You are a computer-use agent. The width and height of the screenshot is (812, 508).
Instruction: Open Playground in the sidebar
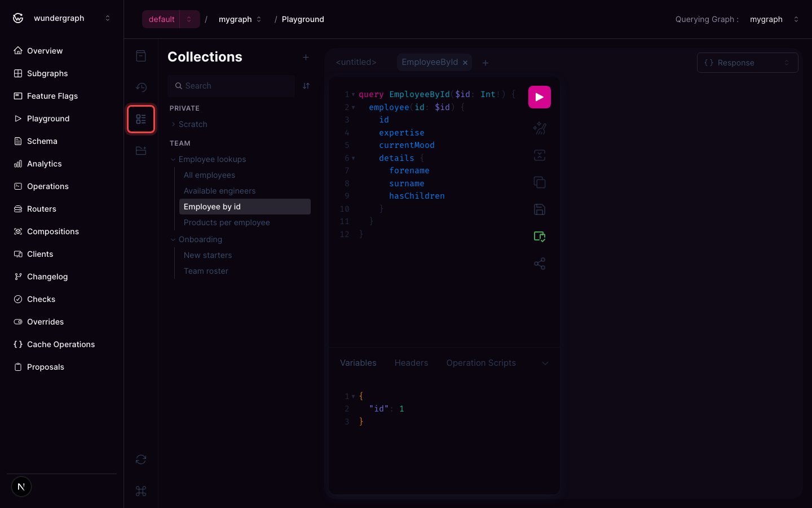(x=62, y=119)
